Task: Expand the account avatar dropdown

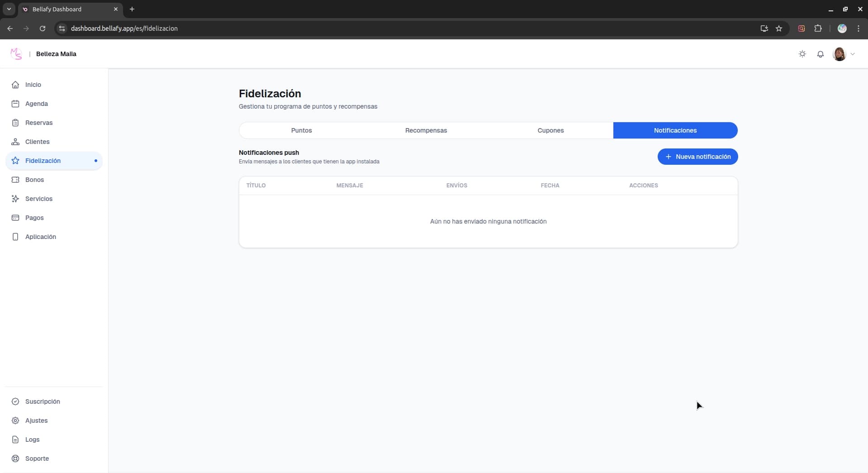Action: 844,53
